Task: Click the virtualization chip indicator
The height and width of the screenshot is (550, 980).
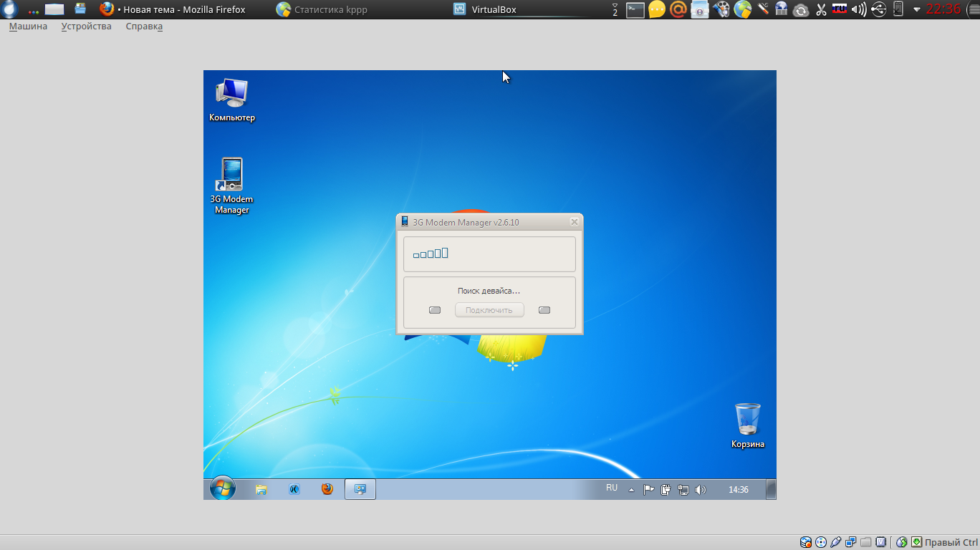Action: click(x=881, y=542)
